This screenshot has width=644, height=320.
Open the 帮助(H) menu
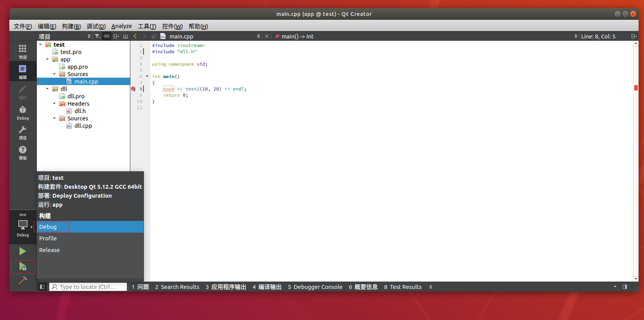tap(198, 26)
